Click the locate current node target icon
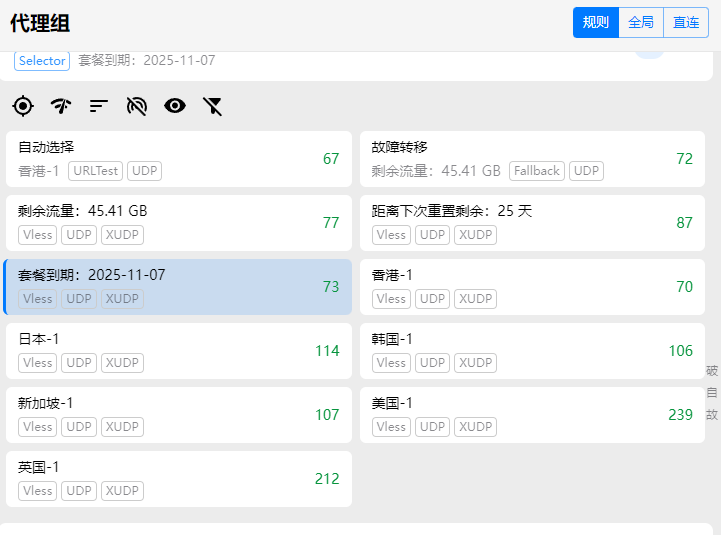Viewport: 721px width, 535px height. click(x=23, y=105)
